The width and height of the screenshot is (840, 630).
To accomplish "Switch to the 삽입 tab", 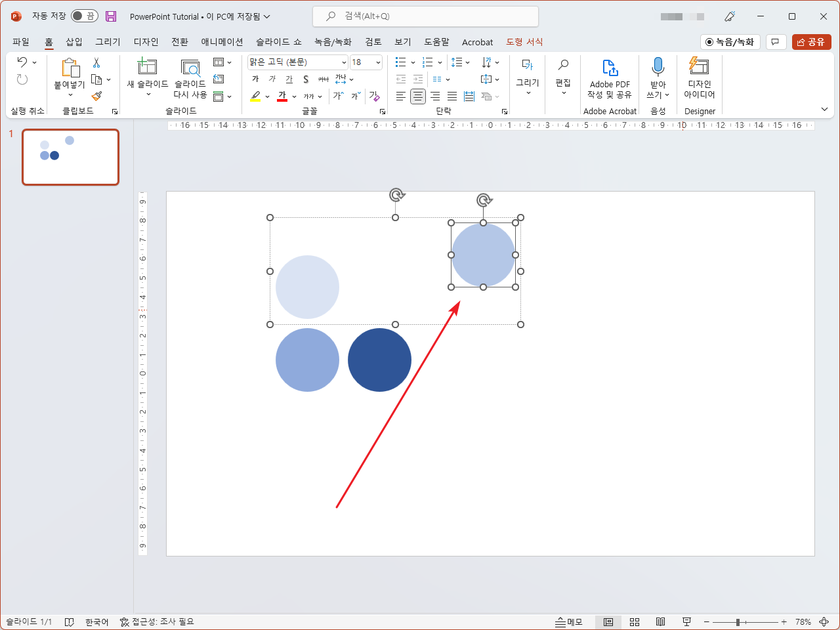I will point(74,42).
